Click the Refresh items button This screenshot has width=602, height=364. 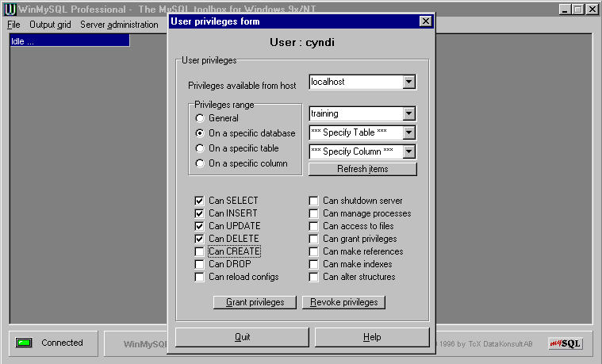click(x=362, y=169)
